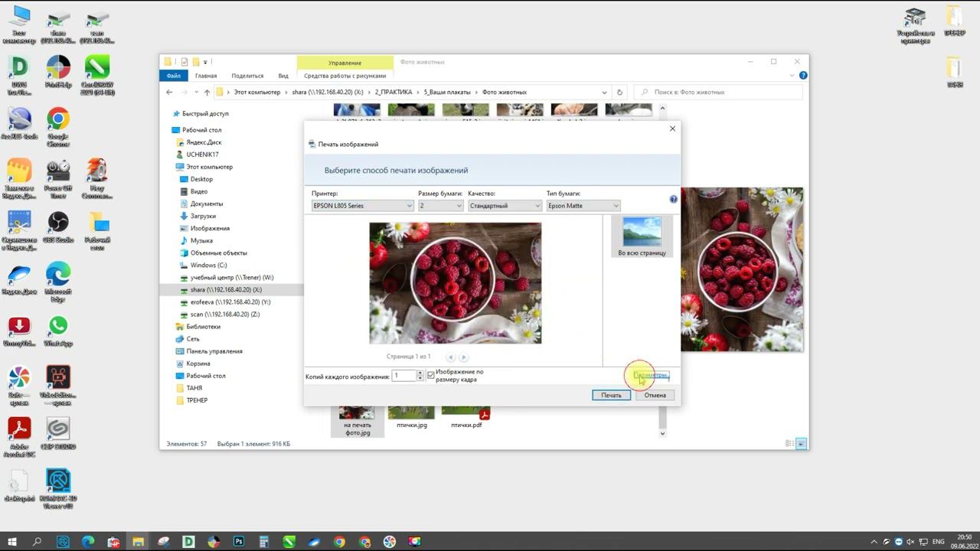Open 'Средства работы с рисунками' tab
Viewport: 980px width, 551px height.
tap(345, 76)
